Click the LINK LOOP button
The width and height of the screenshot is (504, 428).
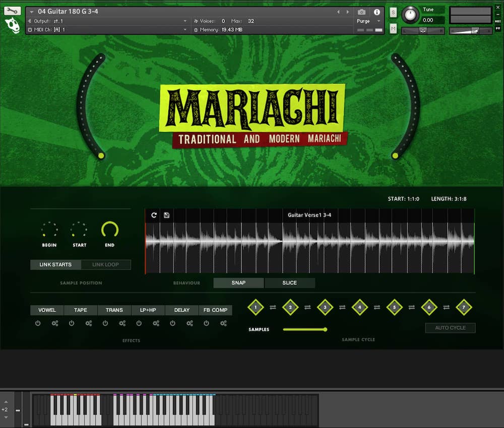pyautogui.click(x=105, y=265)
